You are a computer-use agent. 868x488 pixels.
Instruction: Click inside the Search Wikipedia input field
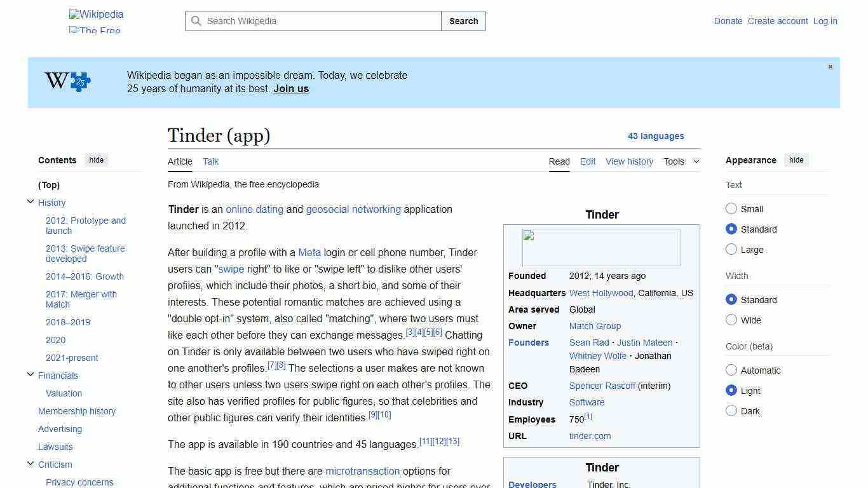311,21
